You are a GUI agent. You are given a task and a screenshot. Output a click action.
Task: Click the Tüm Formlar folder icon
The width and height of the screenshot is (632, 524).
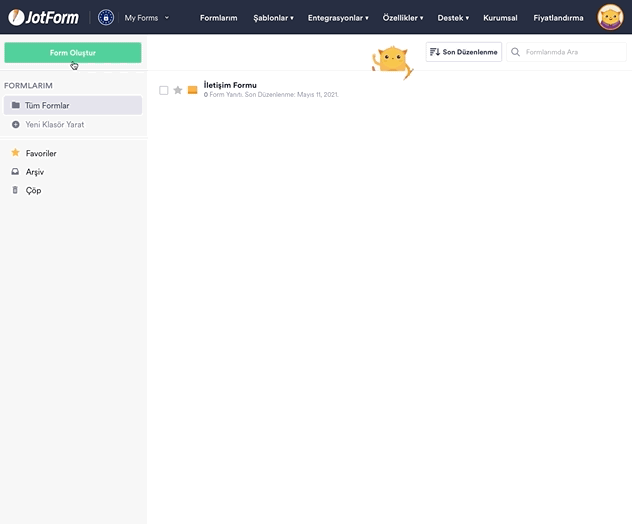tap(16, 105)
